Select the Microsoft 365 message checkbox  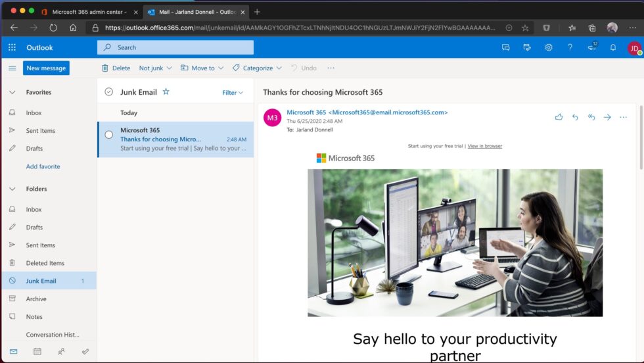pyautogui.click(x=109, y=135)
